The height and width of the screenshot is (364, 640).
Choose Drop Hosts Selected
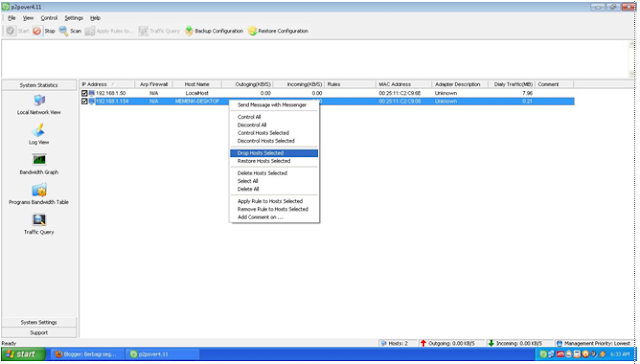(x=274, y=153)
